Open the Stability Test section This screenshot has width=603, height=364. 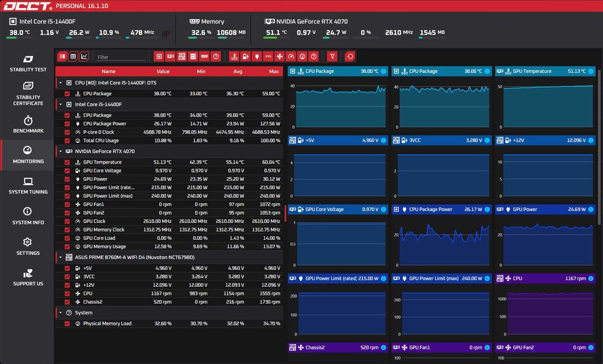[x=28, y=63]
